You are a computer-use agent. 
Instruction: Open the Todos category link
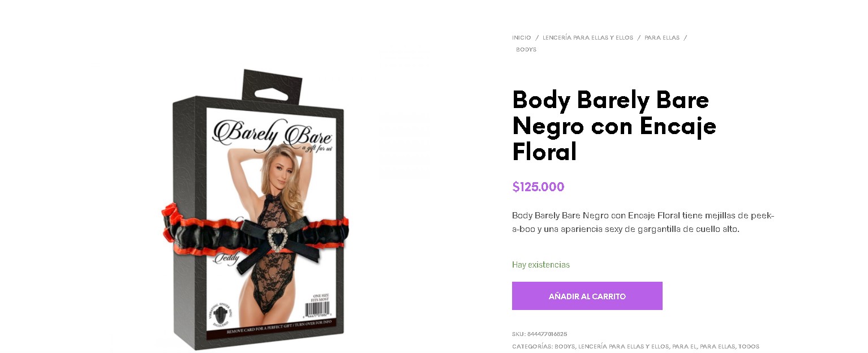(x=749, y=346)
